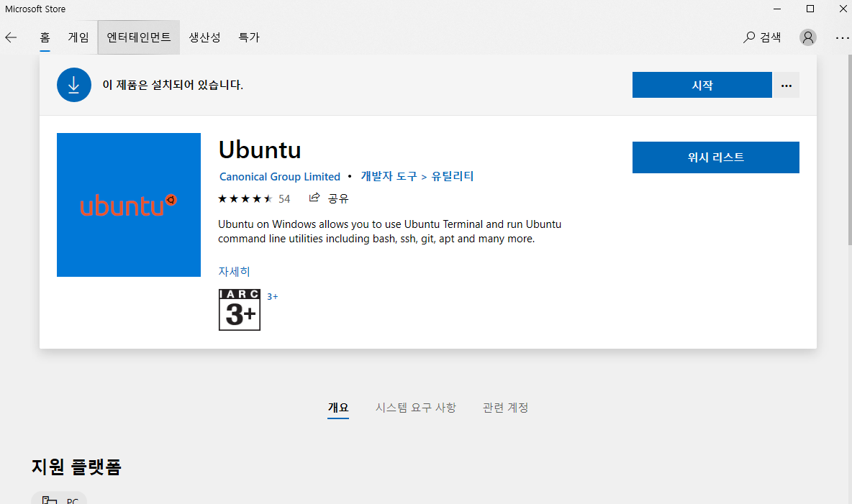The height and width of the screenshot is (504, 852).
Task: Open the 홈 tab
Action: (45, 37)
